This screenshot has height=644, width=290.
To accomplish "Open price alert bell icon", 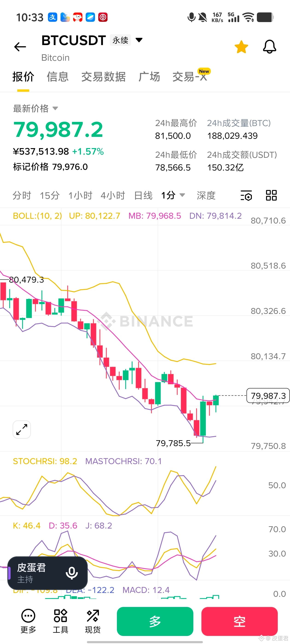I will pyautogui.click(x=270, y=47).
